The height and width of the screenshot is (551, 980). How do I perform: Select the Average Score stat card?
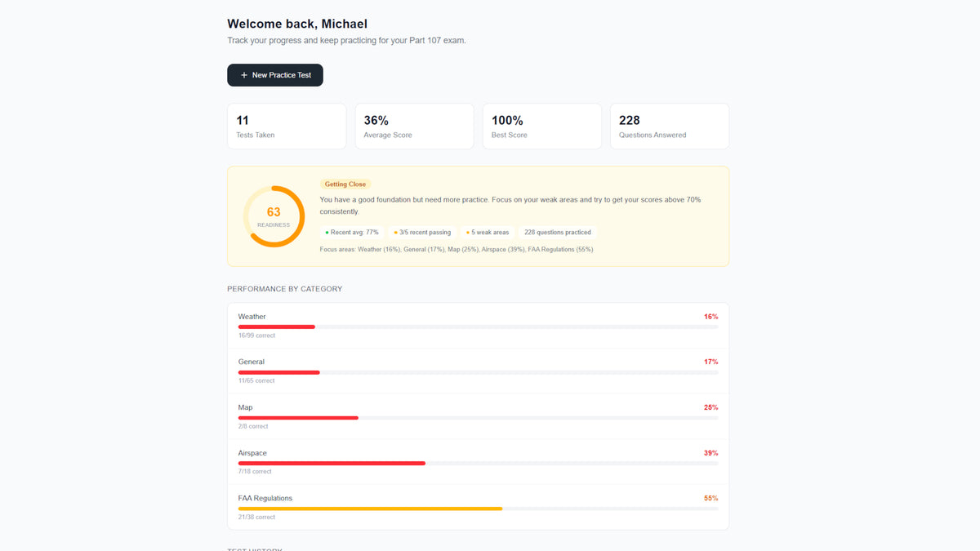pos(414,127)
